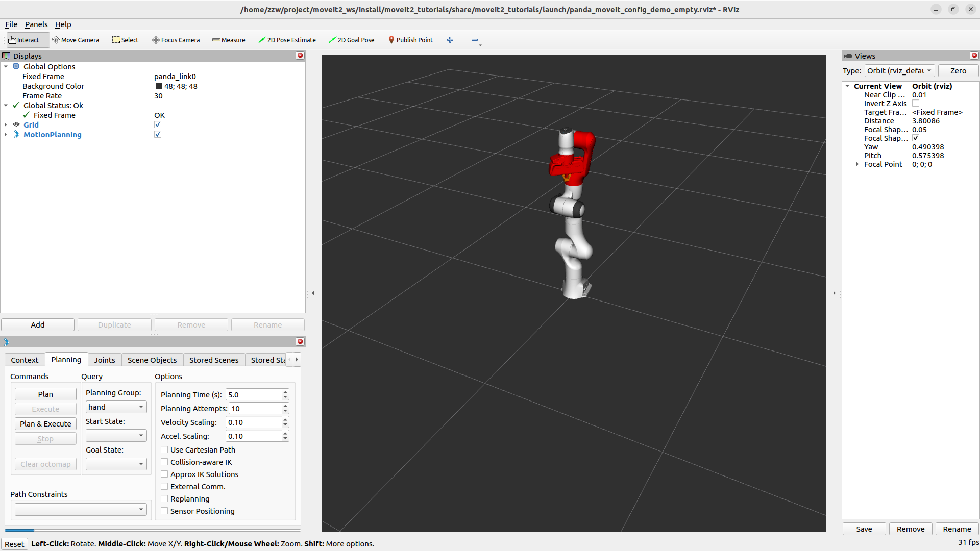This screenshot has width=980, height=551.
Task: Activate the Measure tool
Action: click(229, 40)
